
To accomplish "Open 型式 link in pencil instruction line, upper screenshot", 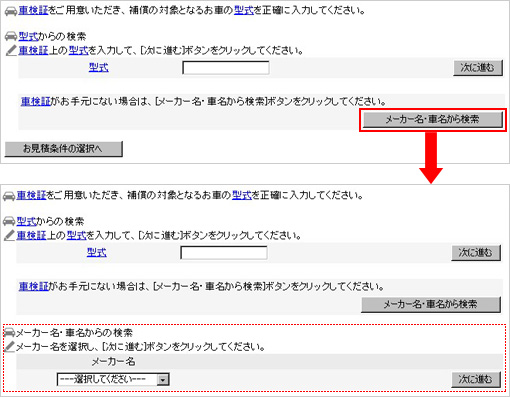I will pyautogui.click(x=79, y=50).
